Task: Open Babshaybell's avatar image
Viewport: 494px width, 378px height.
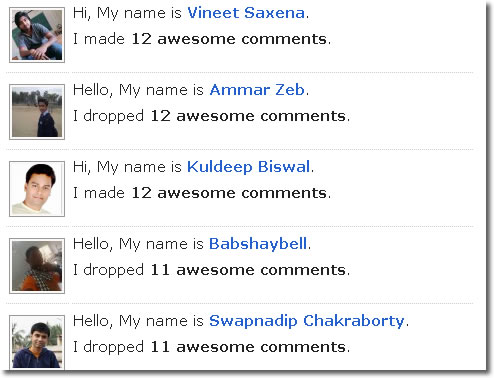Action: tap(37, 266)
